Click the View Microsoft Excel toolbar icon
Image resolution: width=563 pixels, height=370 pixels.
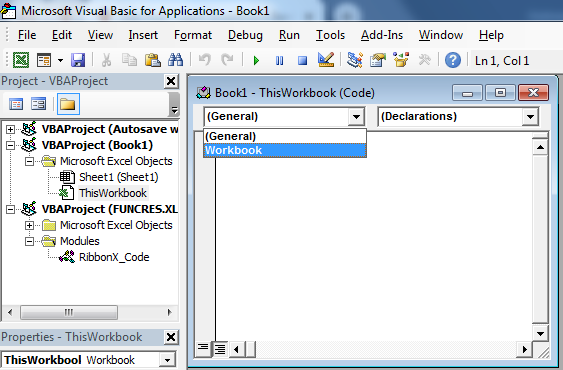click(21, 60)
